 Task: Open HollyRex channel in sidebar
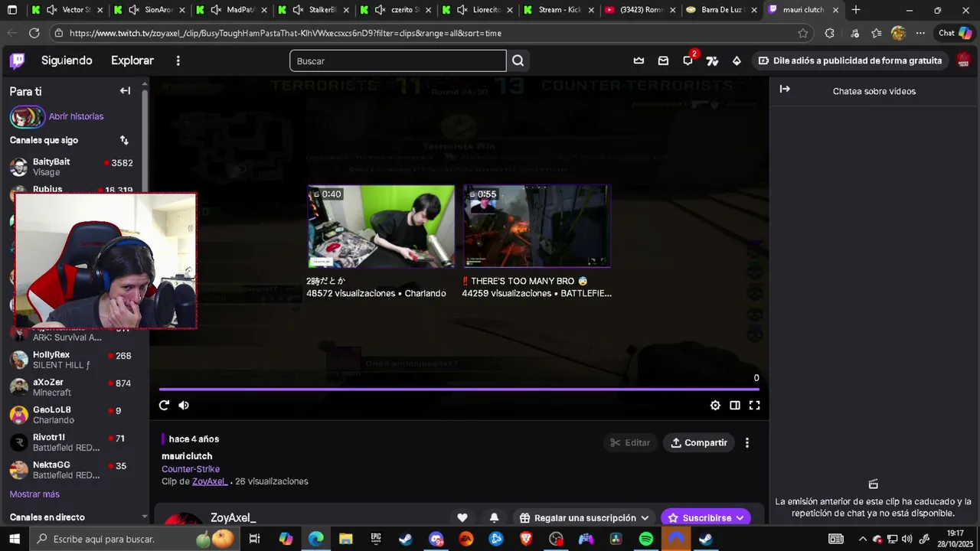point(74,360)
